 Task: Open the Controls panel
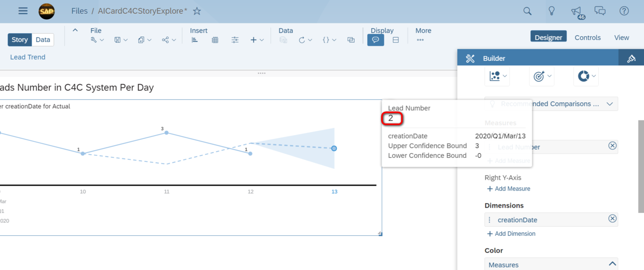pos(587,37)
